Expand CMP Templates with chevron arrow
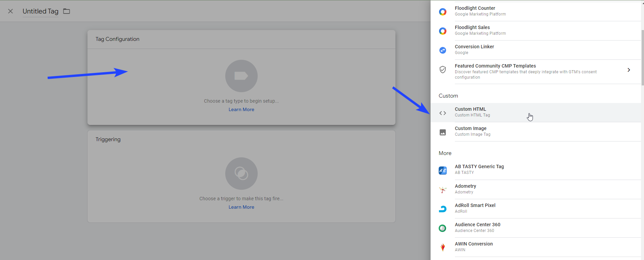 [x=629, y=70]
